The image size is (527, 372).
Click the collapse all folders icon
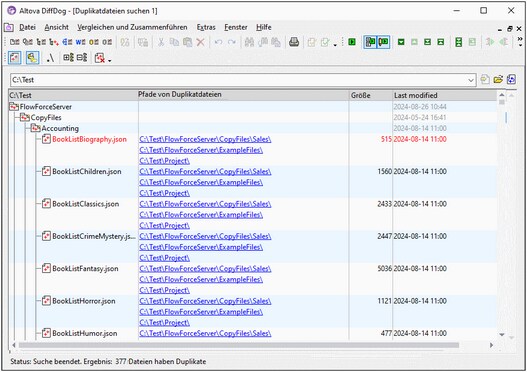click(82, 58)
